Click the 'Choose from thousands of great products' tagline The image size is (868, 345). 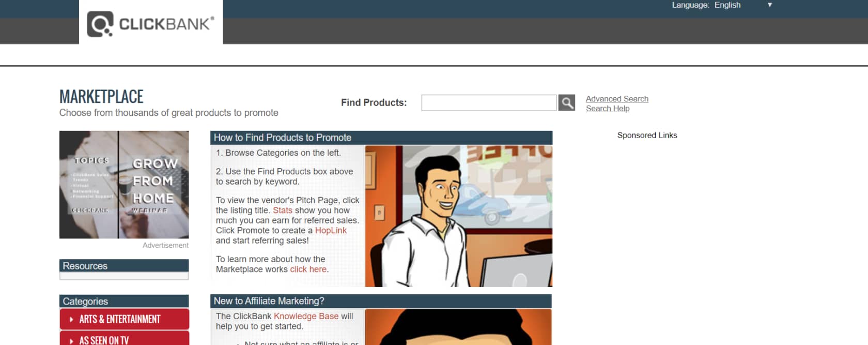[168, 113]
